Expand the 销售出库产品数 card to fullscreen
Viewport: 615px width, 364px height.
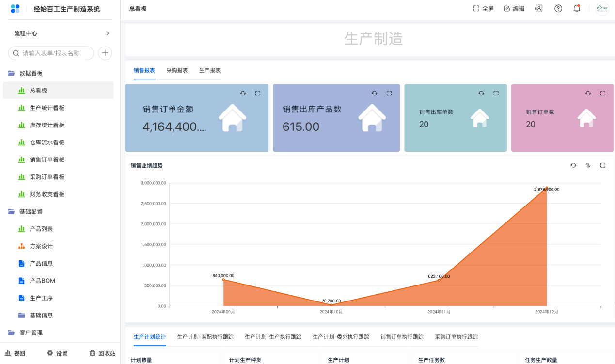(x=389, y=93)
